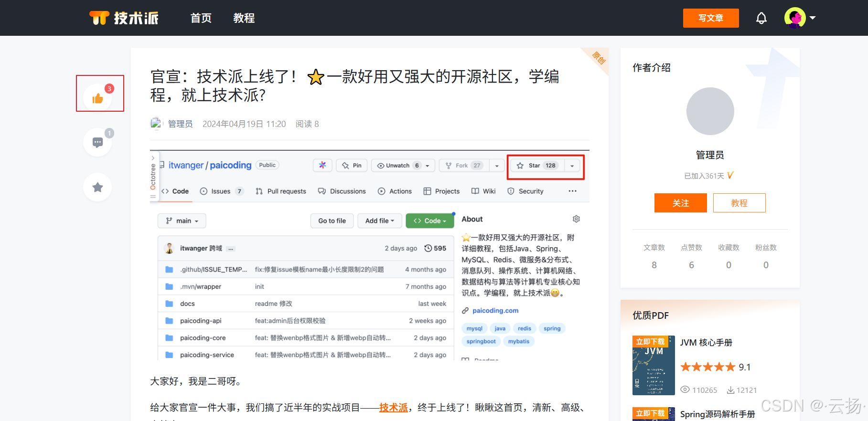Viewport: 868px width, 421px height.
Task: Click the orange V badge icon
Action: pos(730,176)
